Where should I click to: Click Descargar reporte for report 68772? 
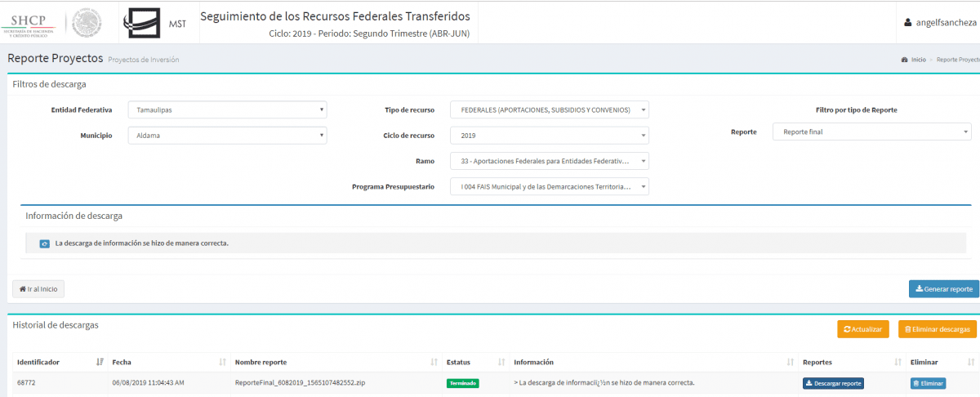[x=833, y=383]
